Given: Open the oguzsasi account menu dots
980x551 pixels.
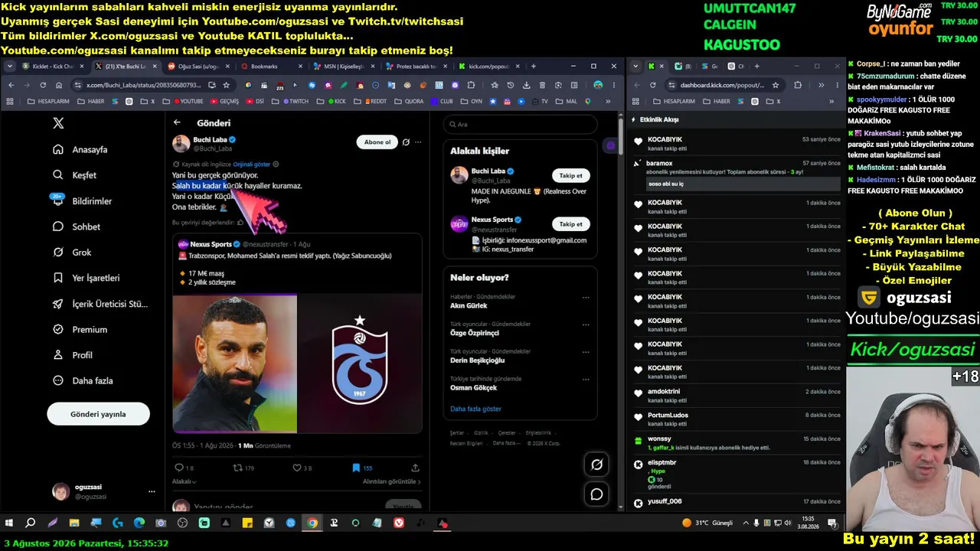Looking at the screenshot, I should tap(152, 491).
